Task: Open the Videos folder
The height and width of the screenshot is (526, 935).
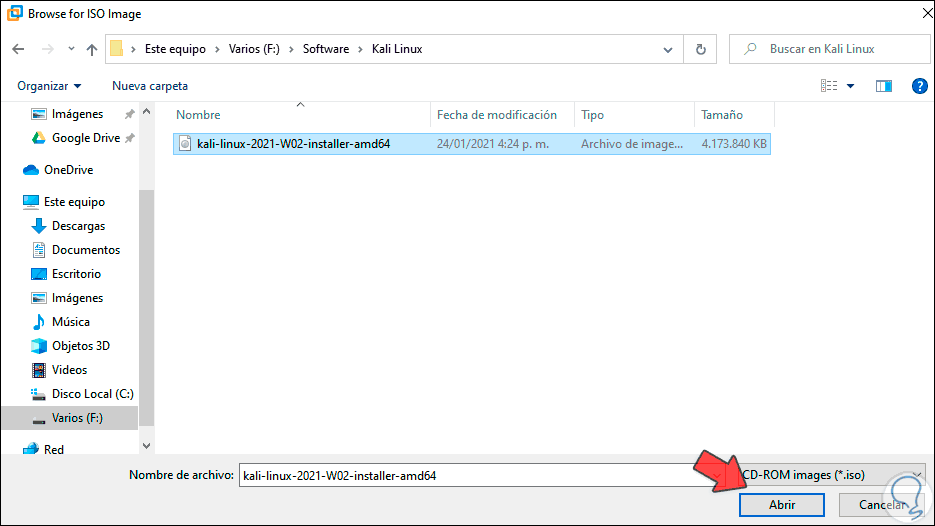Action: 69,370
